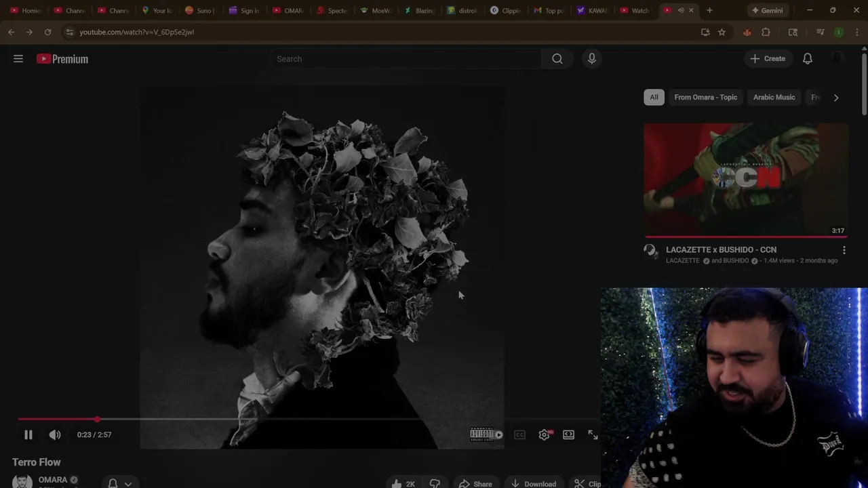This screenshot has height=488, width=868.
Task: Switch to the Blazing tab
Action: (x=420, y=10)
